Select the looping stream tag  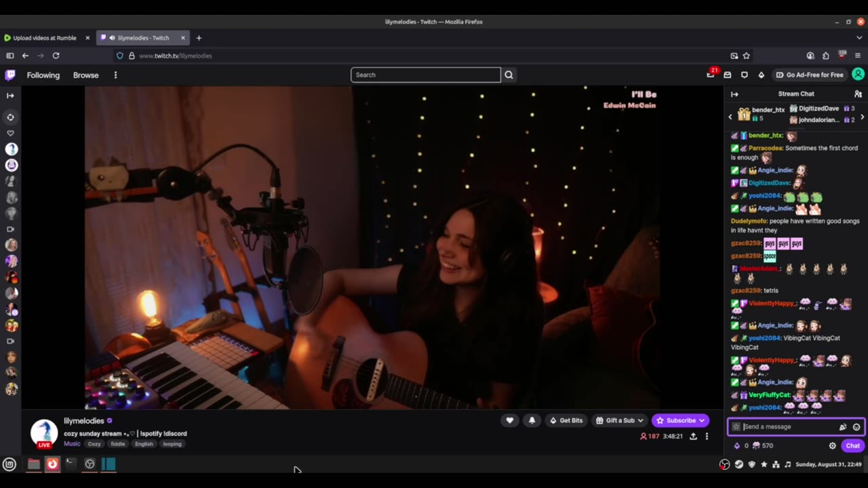pyautogui.click(x=172, y=444)
